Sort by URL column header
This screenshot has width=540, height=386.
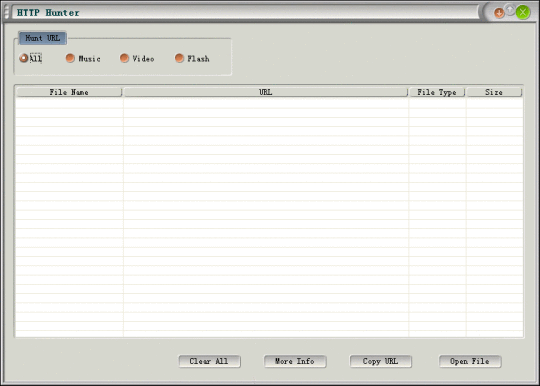(266, 92)
